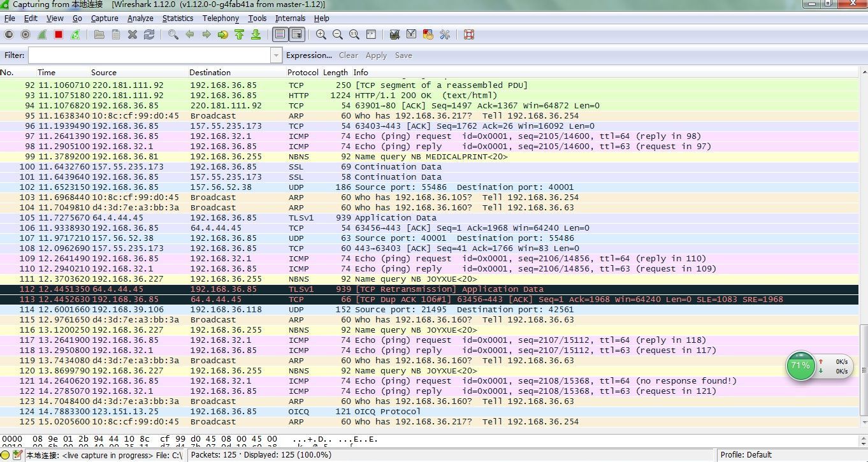The image size is (868, 462).
Task: Open the capture interfaces list
Action: [9, 34]
